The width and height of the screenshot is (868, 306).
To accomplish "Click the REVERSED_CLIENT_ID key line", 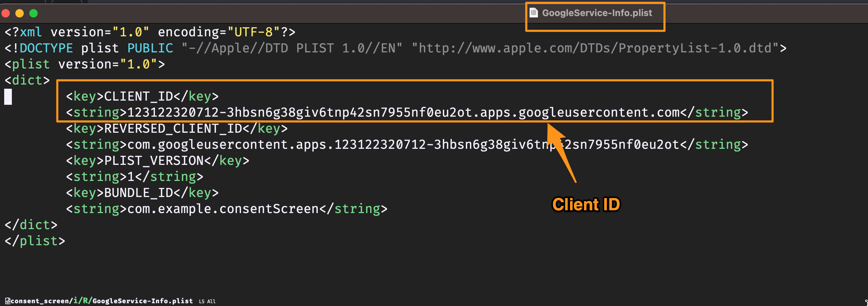I will (x=177, y=129).
